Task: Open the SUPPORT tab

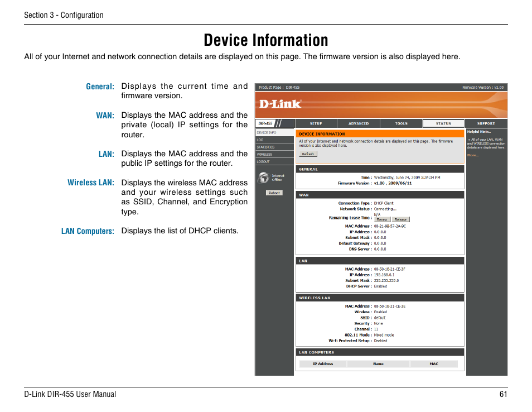Action: (486, 123)
